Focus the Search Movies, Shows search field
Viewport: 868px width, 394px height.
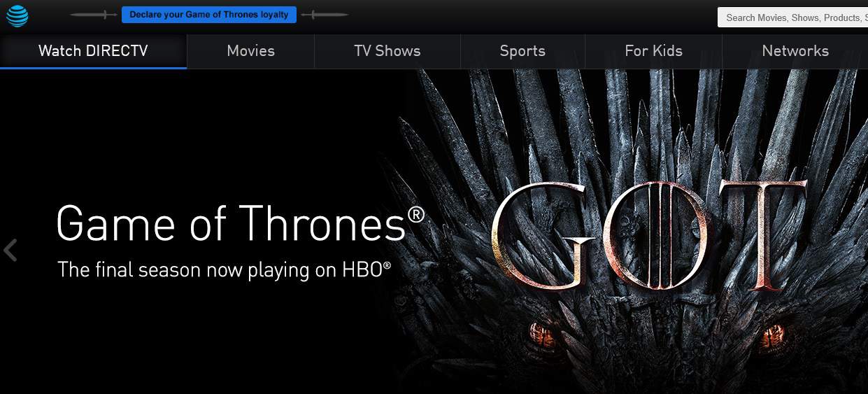[792, 17]
